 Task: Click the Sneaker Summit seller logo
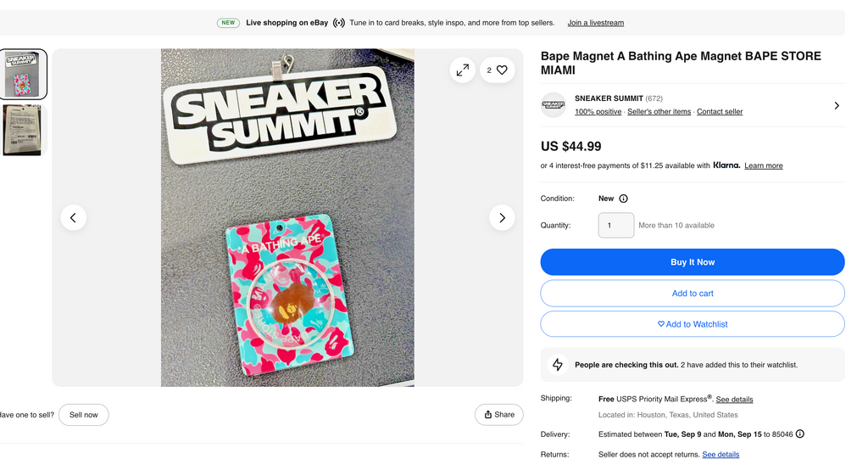coord(554,105)
